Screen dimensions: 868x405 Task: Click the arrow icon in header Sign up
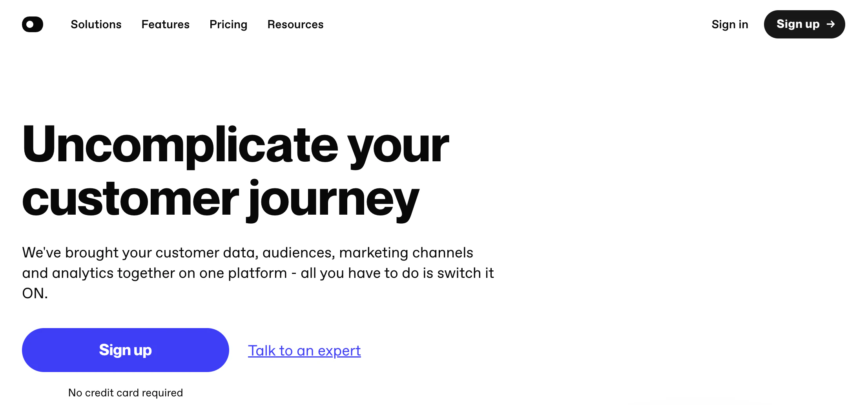(831, 24)
